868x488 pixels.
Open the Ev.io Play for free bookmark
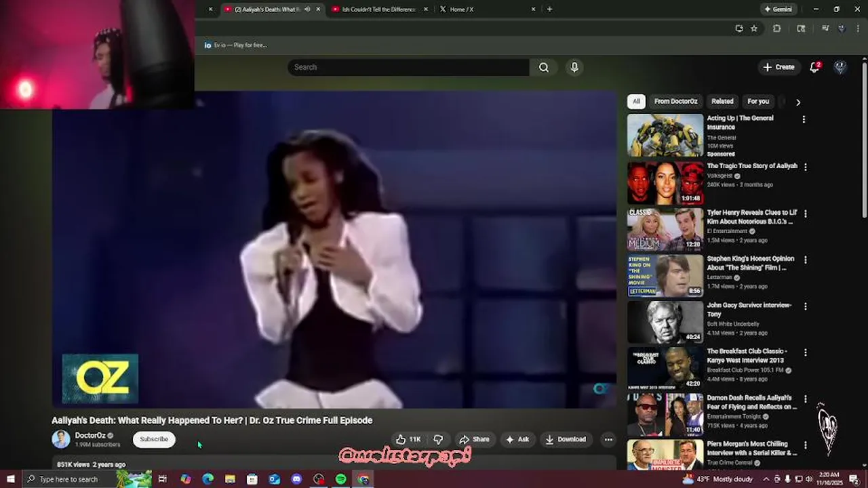pyautogui.click(x=235, y=45)
